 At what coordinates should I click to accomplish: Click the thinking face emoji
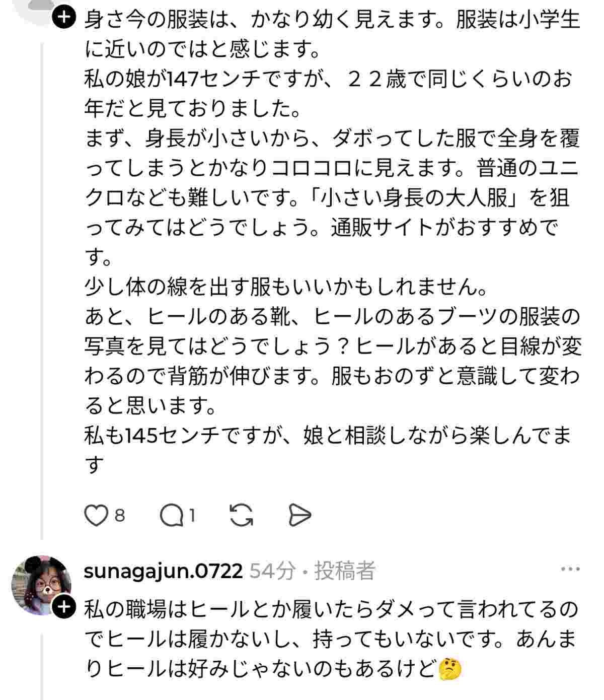pyautogui.click(x=450, y=669)
